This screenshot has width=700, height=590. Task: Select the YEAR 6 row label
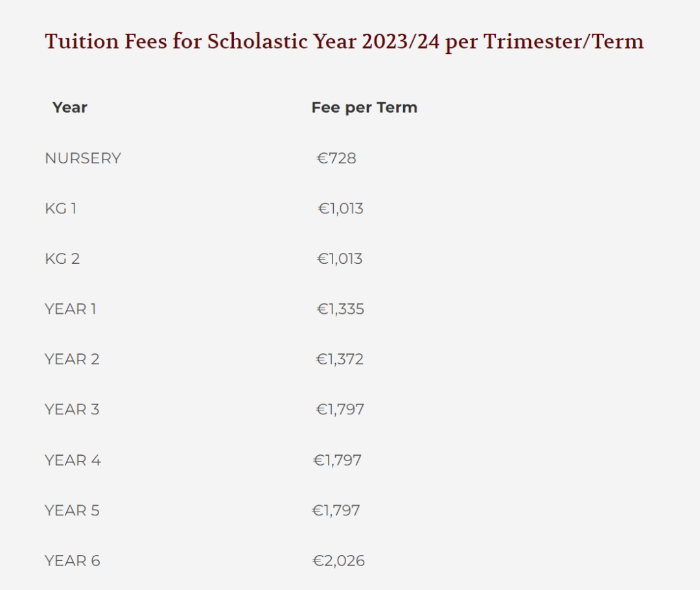tap(73, 561)
